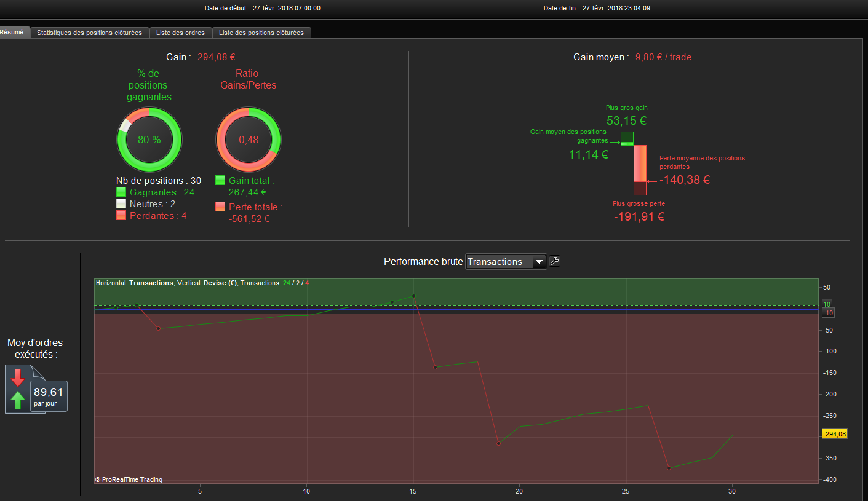This screenshot has height=501, width=868.
Task: Click the '% de positions gagnantes' heading
Action: [x=149, y=85]
